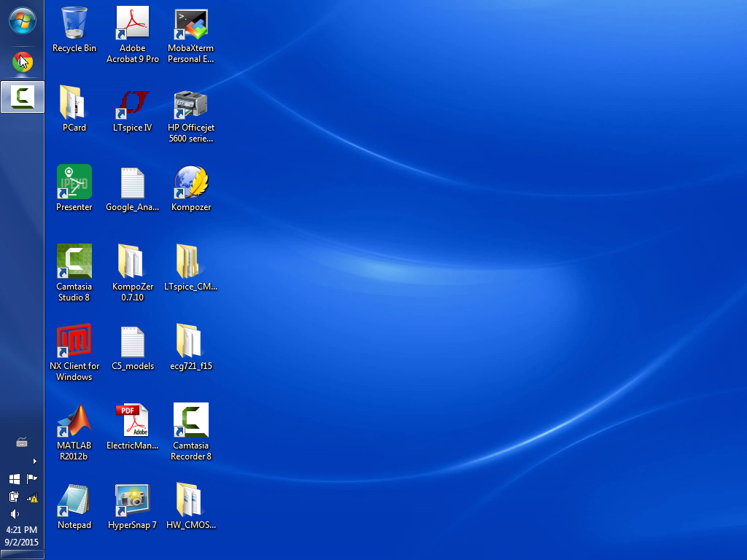Select the MATLAB R2012b shortcut

74,421
